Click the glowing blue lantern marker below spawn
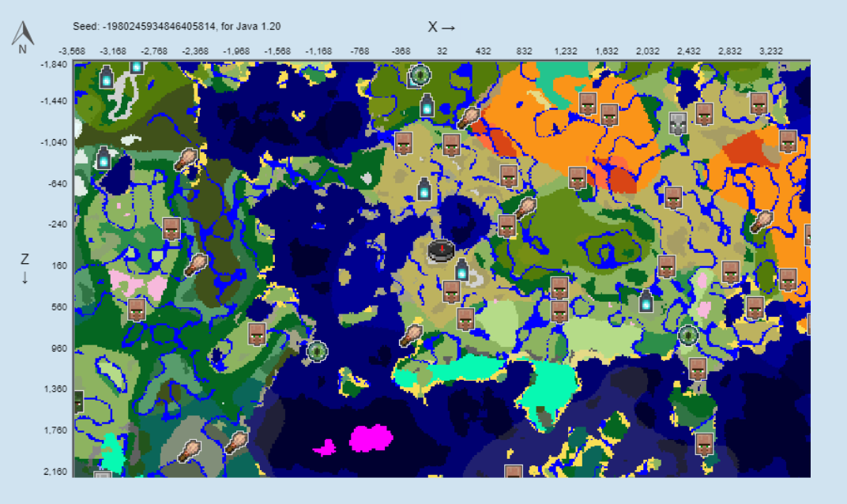Viewport: 847px width, 504px height. click(461, 269)
